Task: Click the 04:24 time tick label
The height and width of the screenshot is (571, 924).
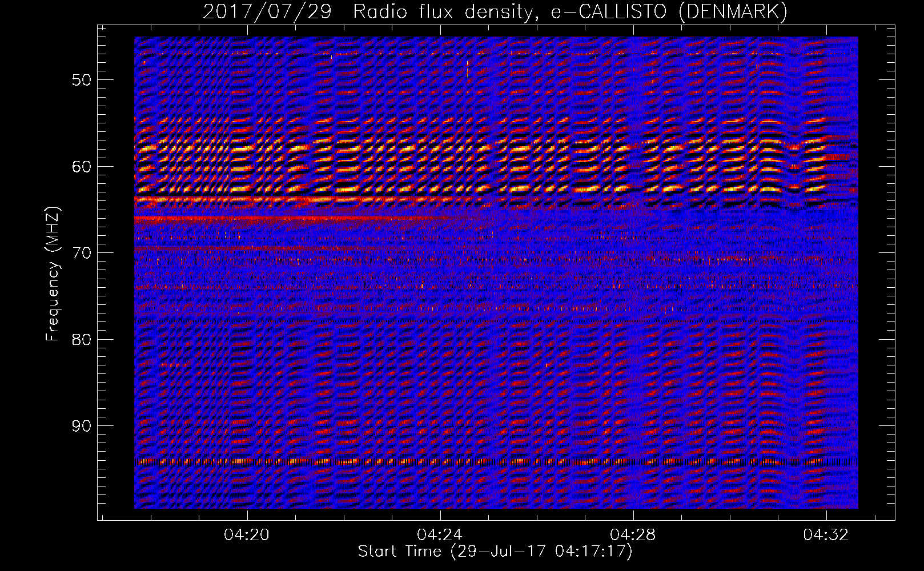Action: point(440,535)
